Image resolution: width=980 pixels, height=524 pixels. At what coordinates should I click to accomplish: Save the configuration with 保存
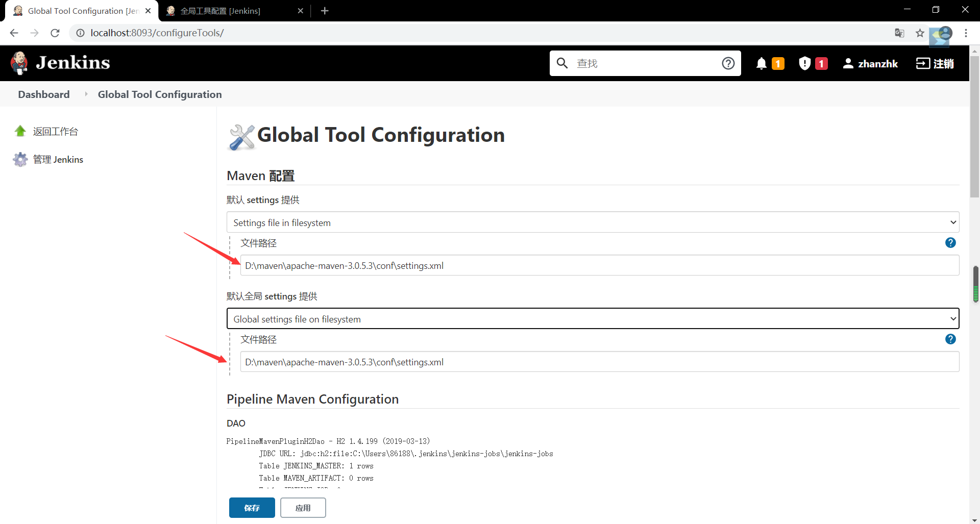click(x=252, y=508)
